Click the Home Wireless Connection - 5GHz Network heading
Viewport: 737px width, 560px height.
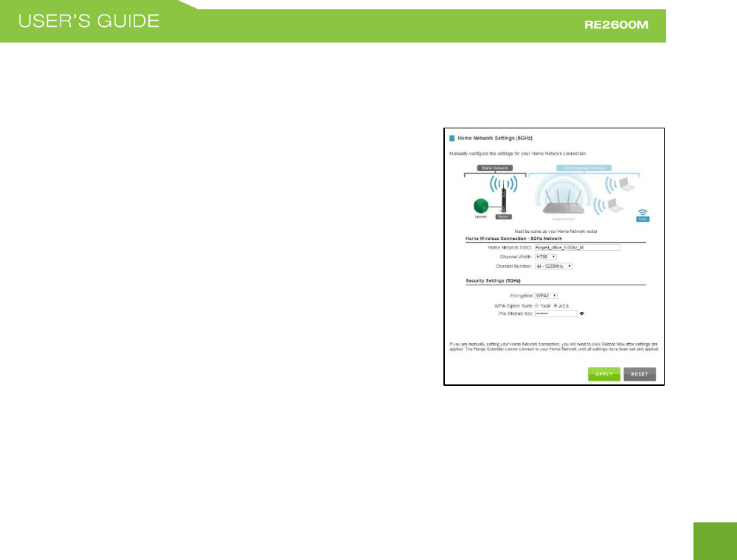point(513,238)
